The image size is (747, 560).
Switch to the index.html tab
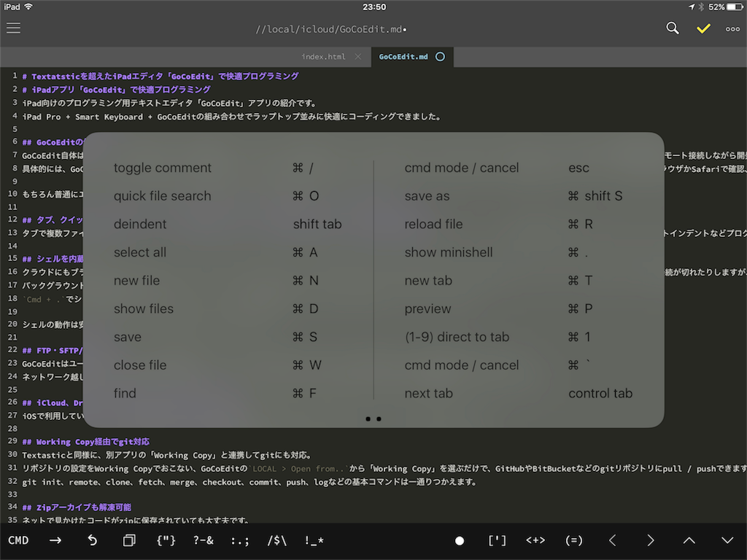[x=323, y=57]
